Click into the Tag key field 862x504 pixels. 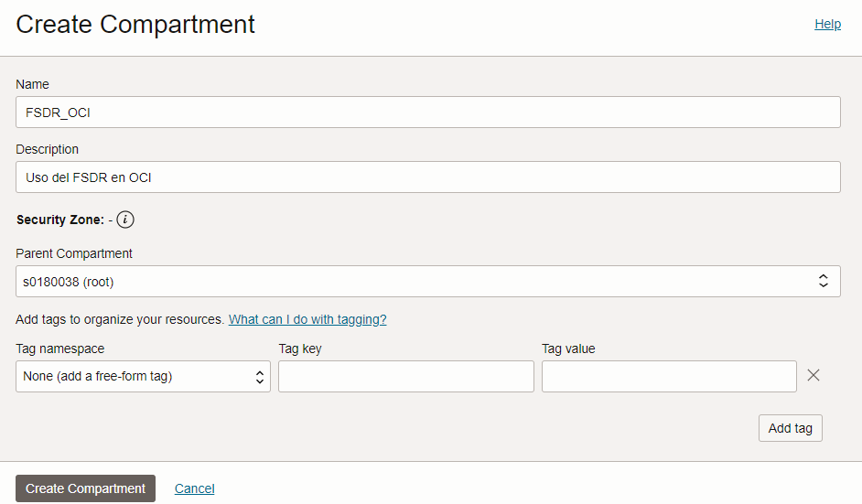(x=405, y=377)
